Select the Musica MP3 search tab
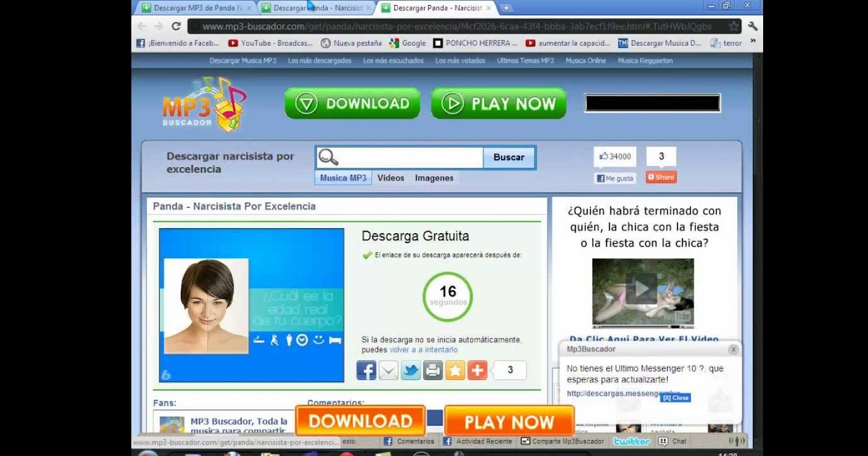The height and width of the screenshot is (456, 868). [x=344, y=178]
